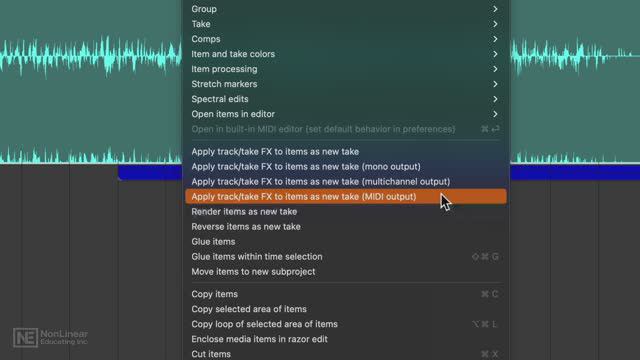Select Glue items within time selection
The image size is (640, 360).
coord(346,257)
